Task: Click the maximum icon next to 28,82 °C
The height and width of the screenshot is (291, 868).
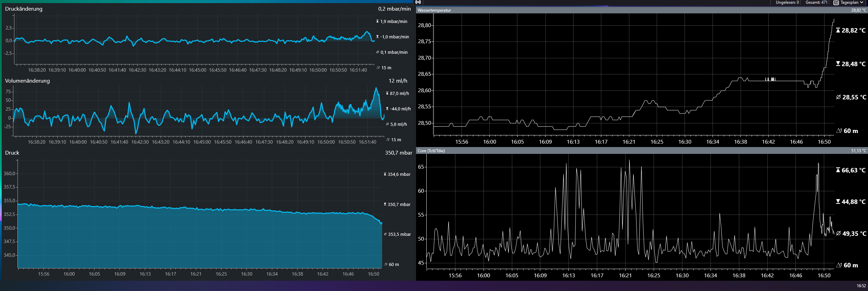Action: tap(838, 30)
